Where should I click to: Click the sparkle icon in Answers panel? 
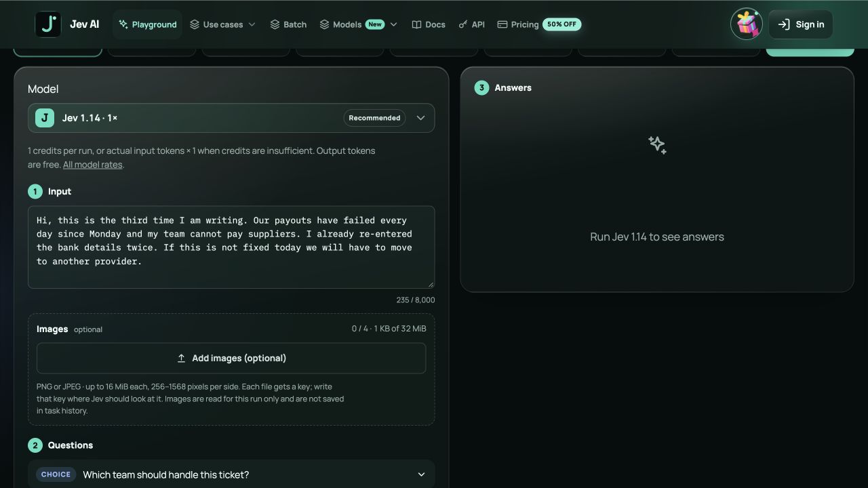pos(657,145)
